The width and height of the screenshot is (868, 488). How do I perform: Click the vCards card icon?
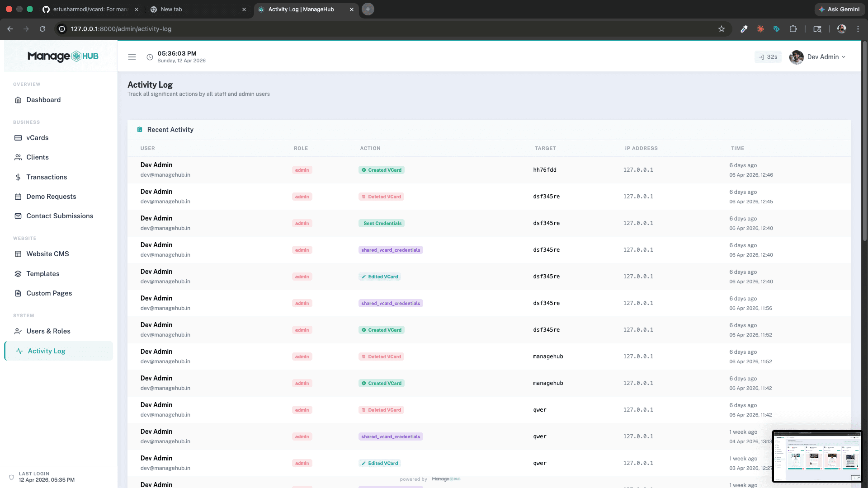18,138
